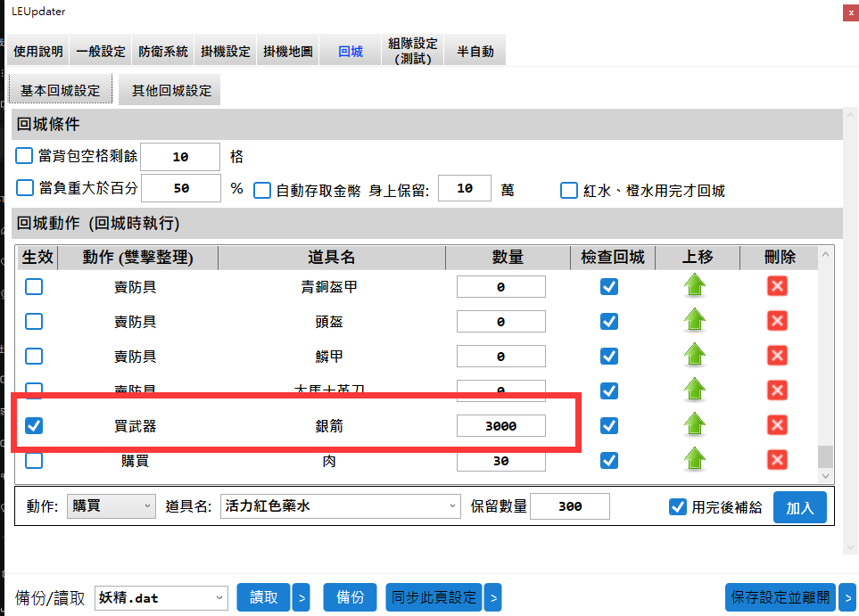Enable the 當負重大於百分 checkbox
The width and height of the screenshot is (859, 616).
pyautogui.click(x=25, y=188)
